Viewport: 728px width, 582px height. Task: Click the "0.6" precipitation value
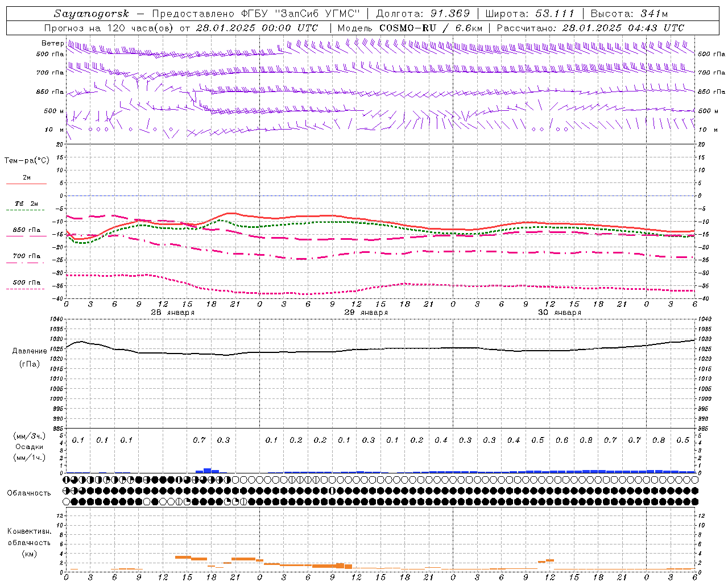(562, 440)
